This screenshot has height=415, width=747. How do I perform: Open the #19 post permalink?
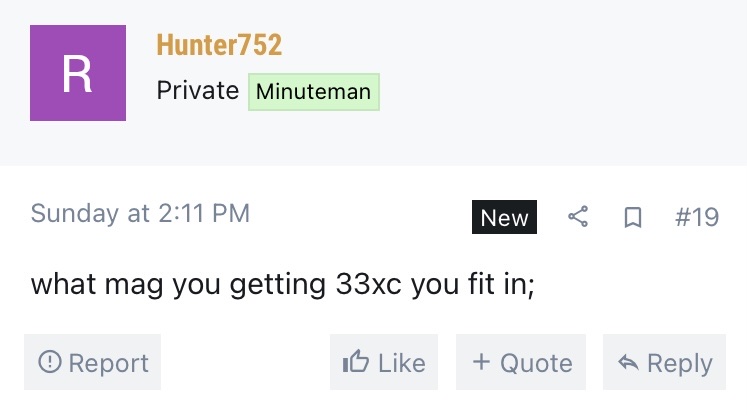click(x=697, y=217)
